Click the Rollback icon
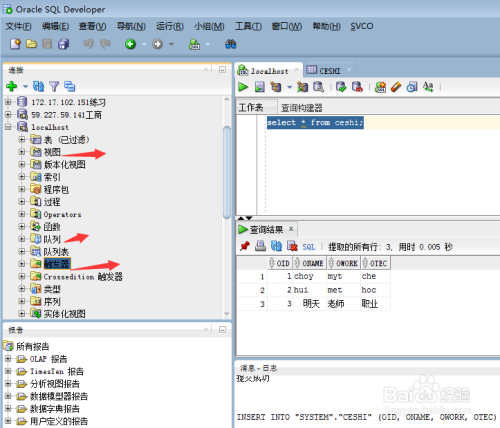This screenshot has width=500, height=428. (357, 87)
